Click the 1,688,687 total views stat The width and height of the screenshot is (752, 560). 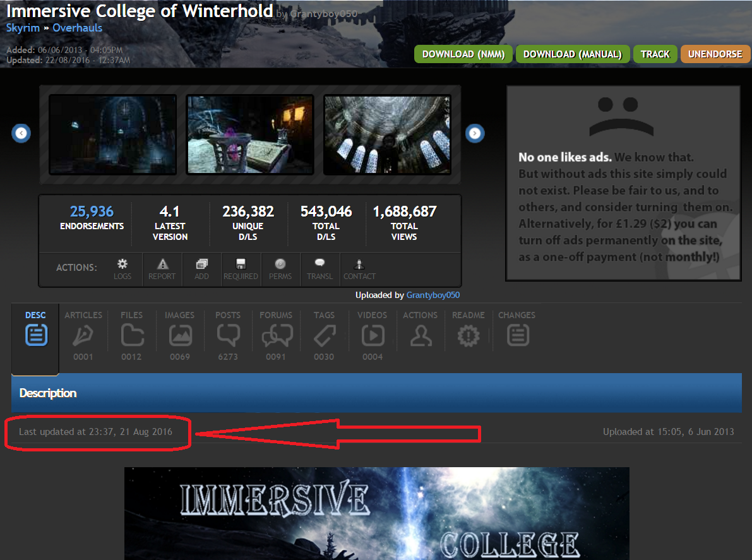pyautogui.click(x=405, y=211)
